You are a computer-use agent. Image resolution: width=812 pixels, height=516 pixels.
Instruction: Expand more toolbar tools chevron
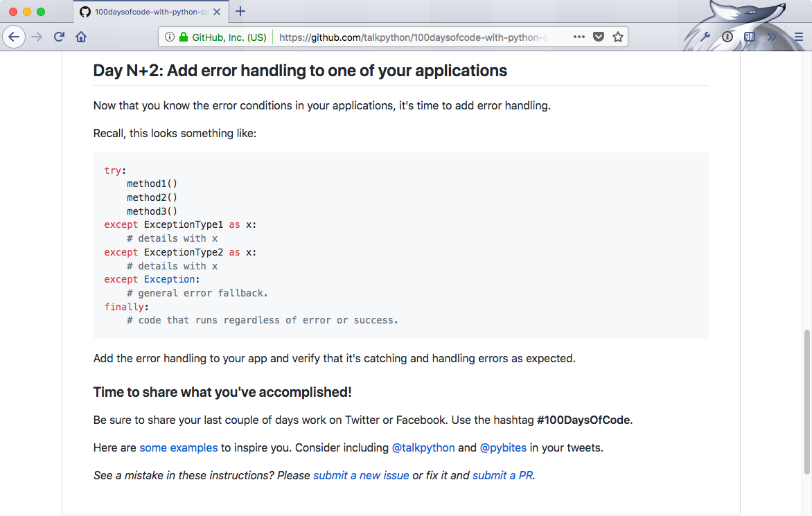[772, 37]
